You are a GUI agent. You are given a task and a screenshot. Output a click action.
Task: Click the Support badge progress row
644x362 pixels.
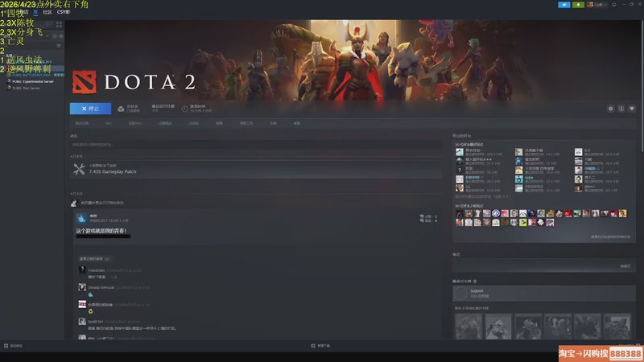[x=544, y=294]
